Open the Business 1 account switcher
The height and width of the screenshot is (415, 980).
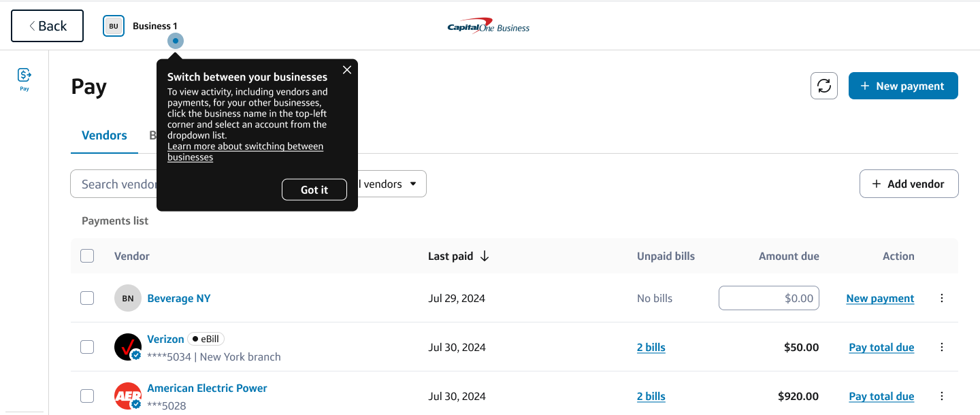[x=141, y=27]
